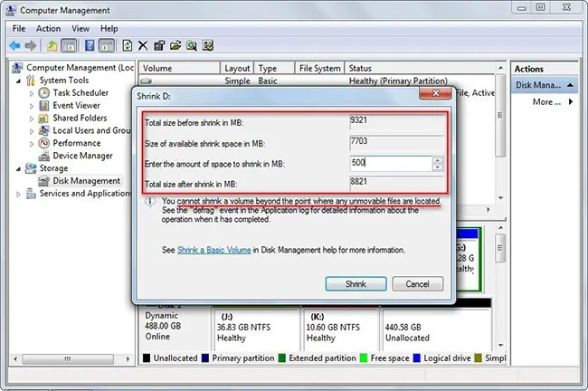Toggle the Show/Hide Action Pane toolbar icon
Image resolution: width=588 pixels, height=391 pixels.
107,46
